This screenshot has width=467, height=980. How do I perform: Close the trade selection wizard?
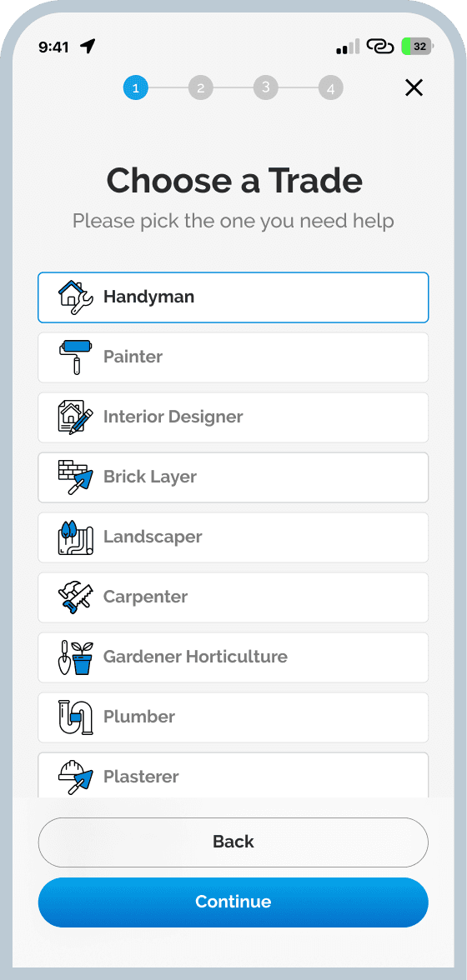pos(414,88)
